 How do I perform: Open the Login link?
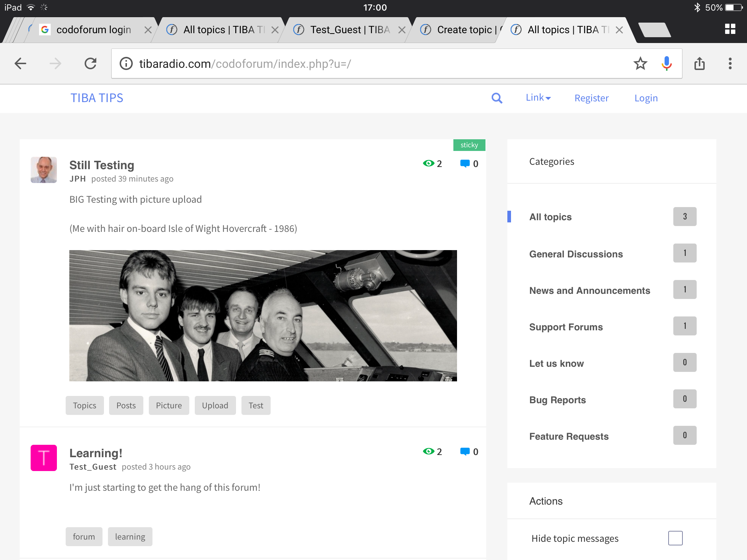(x=646, y=98)
